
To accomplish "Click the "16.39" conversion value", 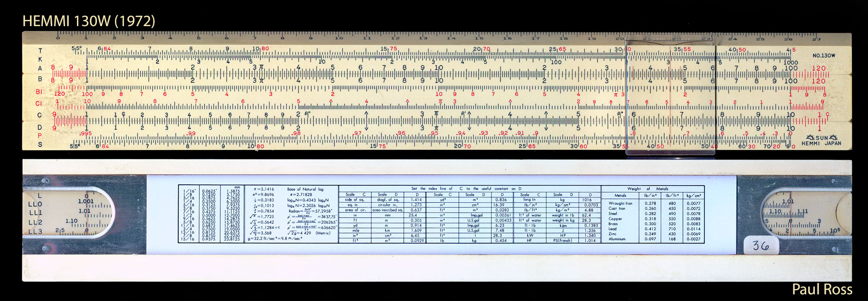I will (500, 205).
